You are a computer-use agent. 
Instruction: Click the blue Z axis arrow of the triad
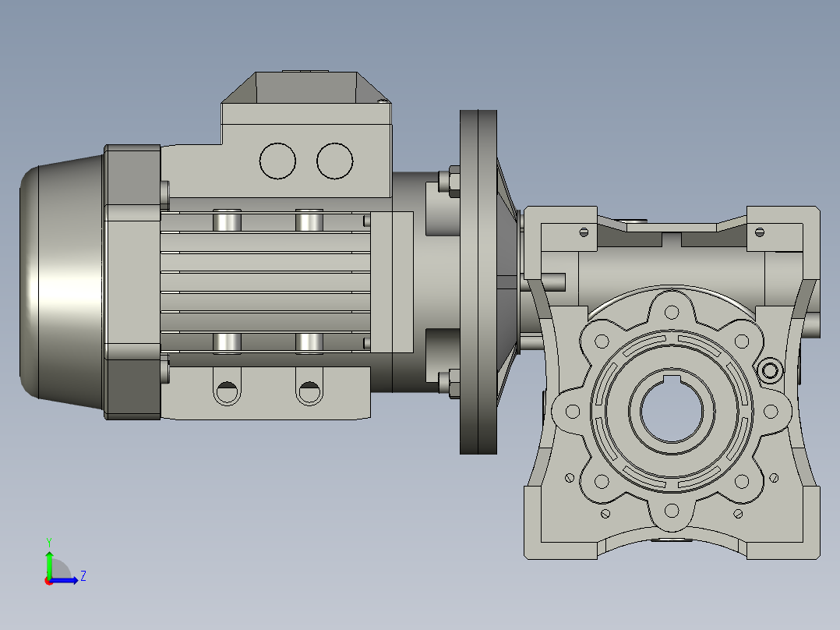65,580
